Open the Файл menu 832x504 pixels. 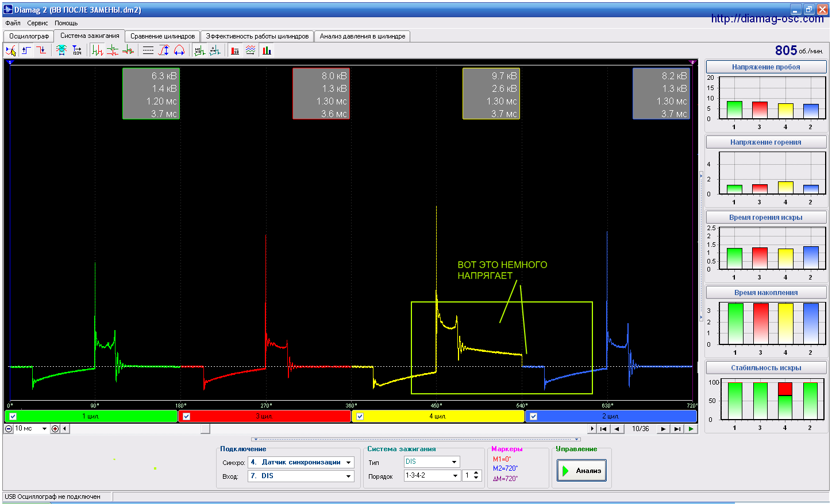click(13, 23)
